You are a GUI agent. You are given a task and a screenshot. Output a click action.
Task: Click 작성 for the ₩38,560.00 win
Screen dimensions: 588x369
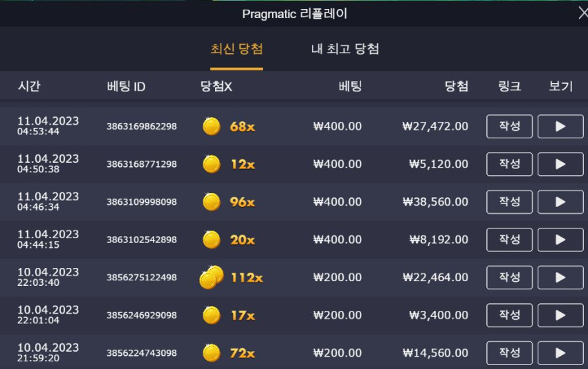click(x=509, y=202)
